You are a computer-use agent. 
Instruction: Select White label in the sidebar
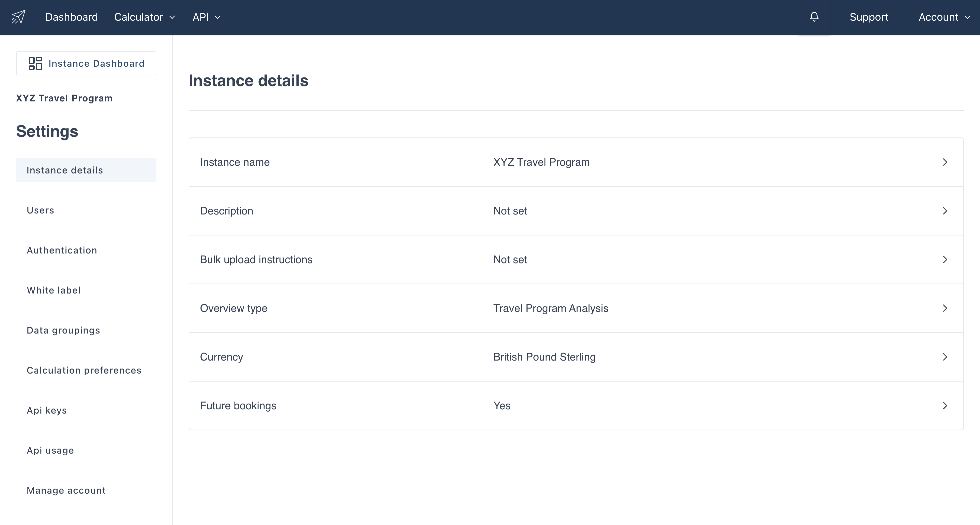[x=54, y=290]
